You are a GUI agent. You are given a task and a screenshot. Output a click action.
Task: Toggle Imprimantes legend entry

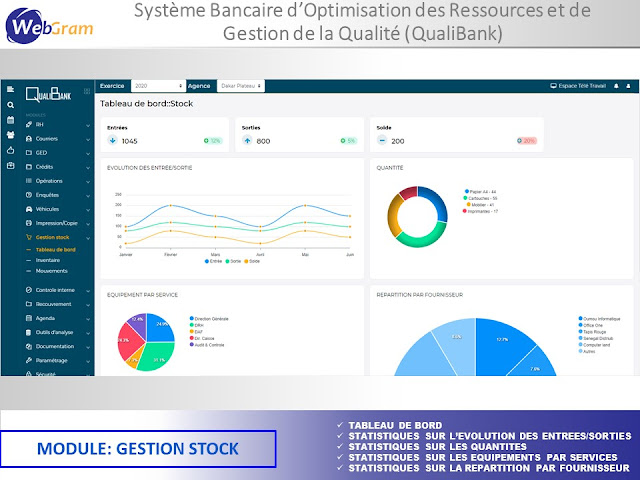[x=480, y=211]
